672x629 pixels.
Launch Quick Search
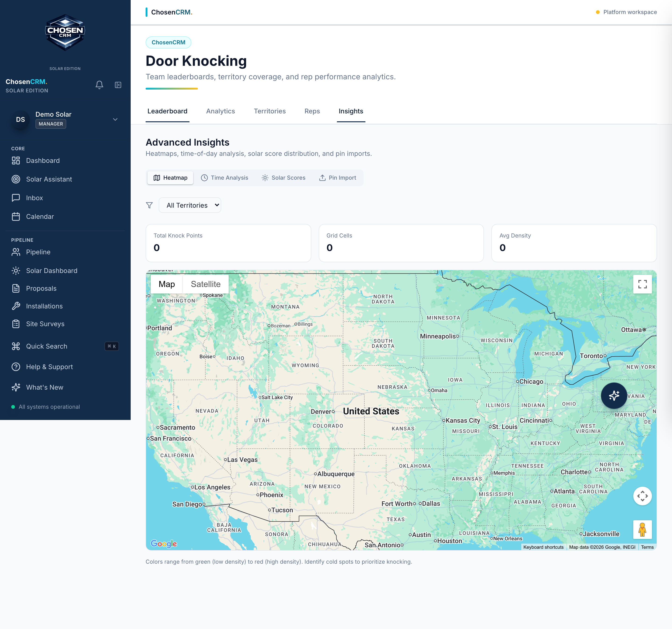point(65,346)
